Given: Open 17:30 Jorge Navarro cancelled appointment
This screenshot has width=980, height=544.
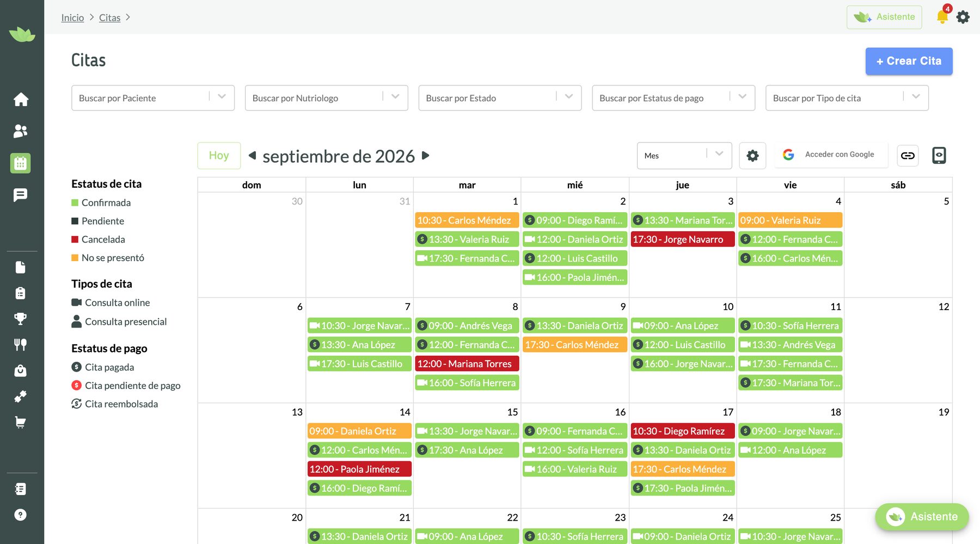Looking at the screenshot, I should click(x=682, y=239).
